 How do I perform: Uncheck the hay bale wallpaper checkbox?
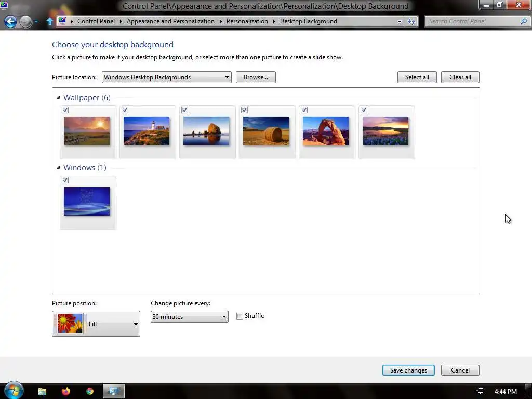click(x=244, y=110)
